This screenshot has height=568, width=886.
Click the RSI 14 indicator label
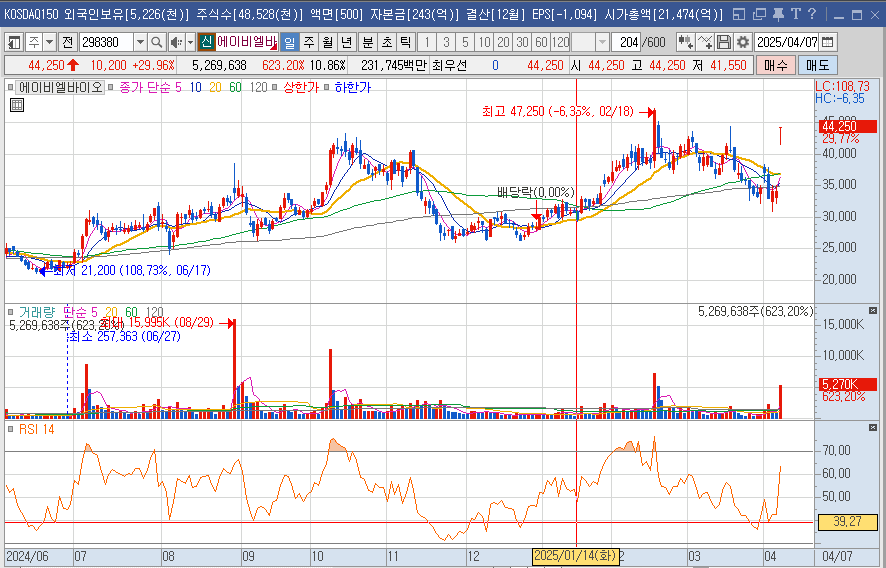pyautogui.click(x=36, y=430)
